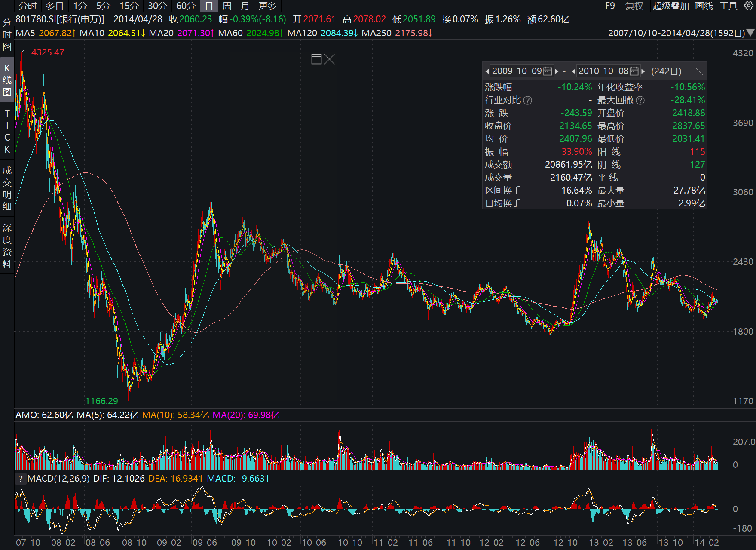Screen dimensions: 756x550
Task: Click 振幅 value 33.90%
Action: pos(577,152)
